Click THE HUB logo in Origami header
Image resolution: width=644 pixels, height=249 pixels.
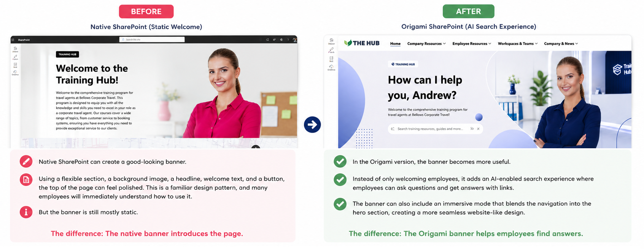point(362,43)
